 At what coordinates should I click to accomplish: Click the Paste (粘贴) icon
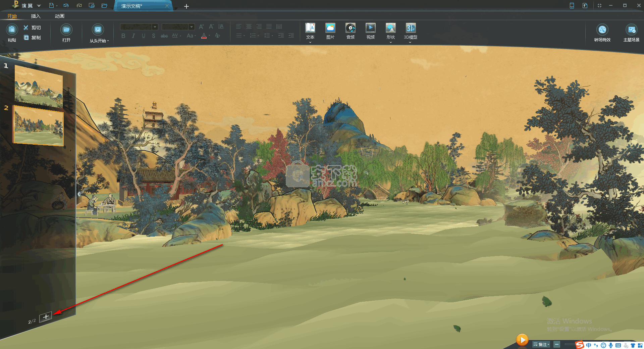point(12,30)
